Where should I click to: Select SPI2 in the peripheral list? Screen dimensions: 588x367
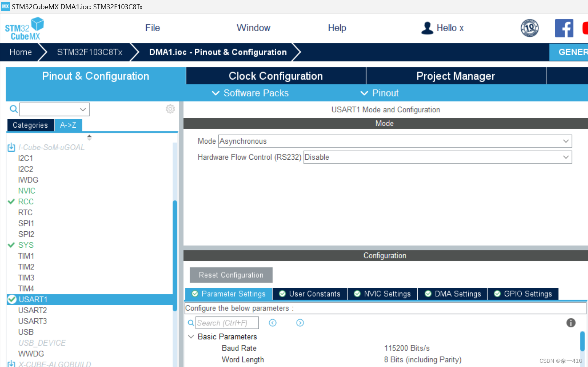pyautogui.click(x=26, y=234)
